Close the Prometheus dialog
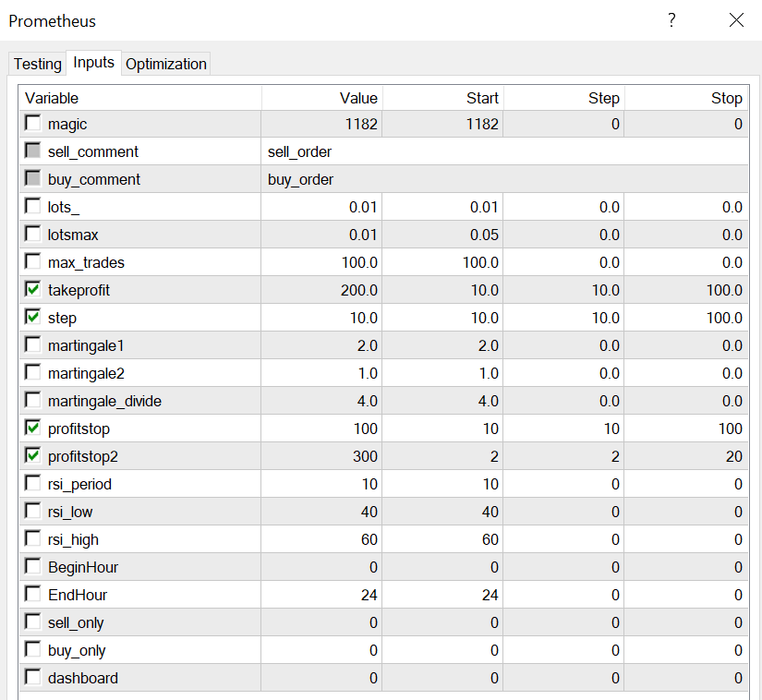762x700 pixels. tap(736, 20)
